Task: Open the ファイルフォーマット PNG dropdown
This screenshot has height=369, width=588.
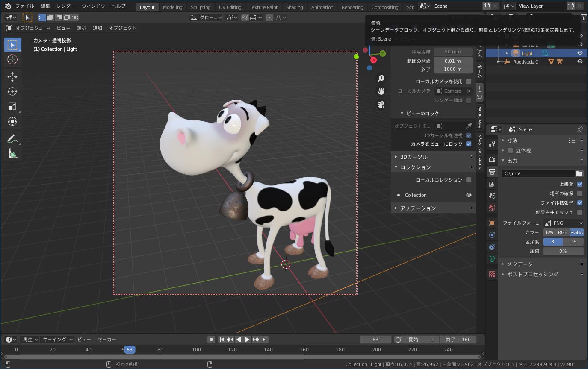Action: pyautogui.click(x=563, y=223)
